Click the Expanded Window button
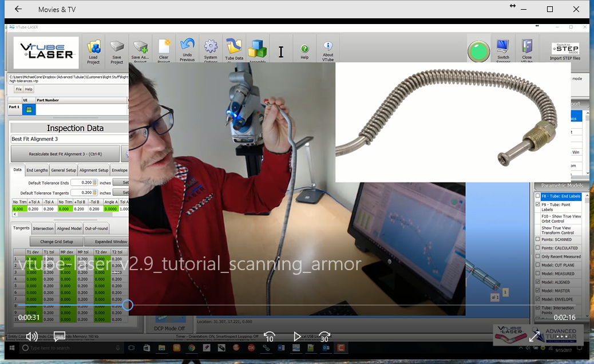Screen dimensions: 594x364 (107, 242)
